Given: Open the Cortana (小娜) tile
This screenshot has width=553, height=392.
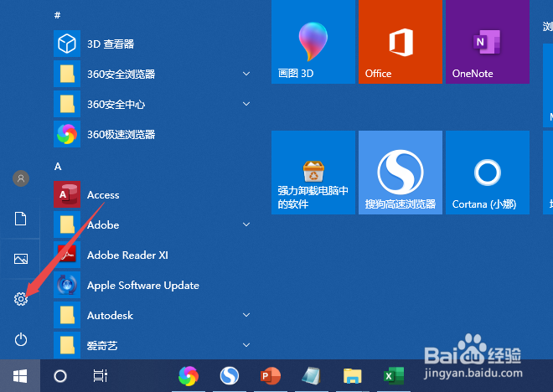Looking at the screenshot, I should (488, 173).
